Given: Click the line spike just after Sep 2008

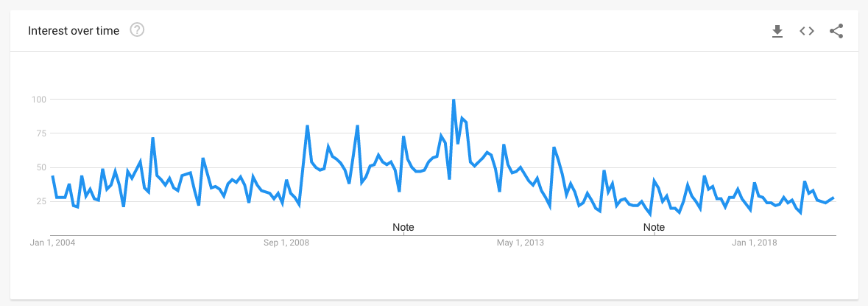Looking at the screenshot, I should point(307,126).
